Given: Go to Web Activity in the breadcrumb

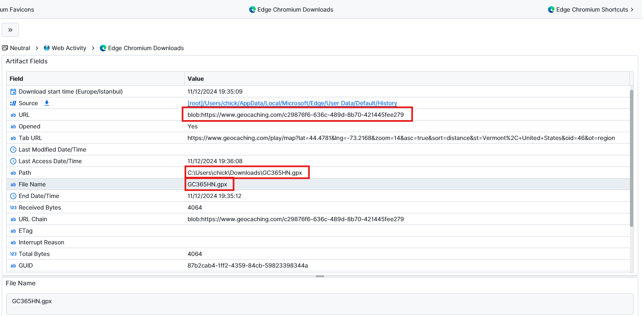Looking at the screenshot, I should click(69, 48).
